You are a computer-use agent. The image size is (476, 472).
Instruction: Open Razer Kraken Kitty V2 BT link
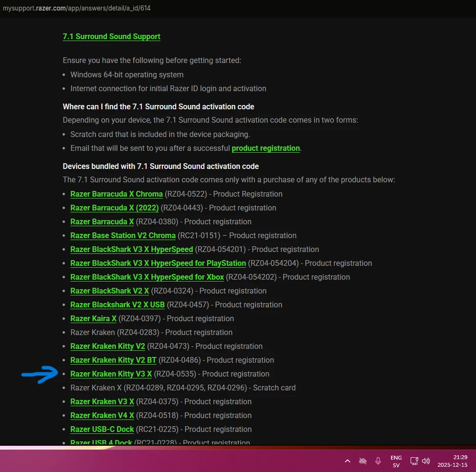(114, 360)
